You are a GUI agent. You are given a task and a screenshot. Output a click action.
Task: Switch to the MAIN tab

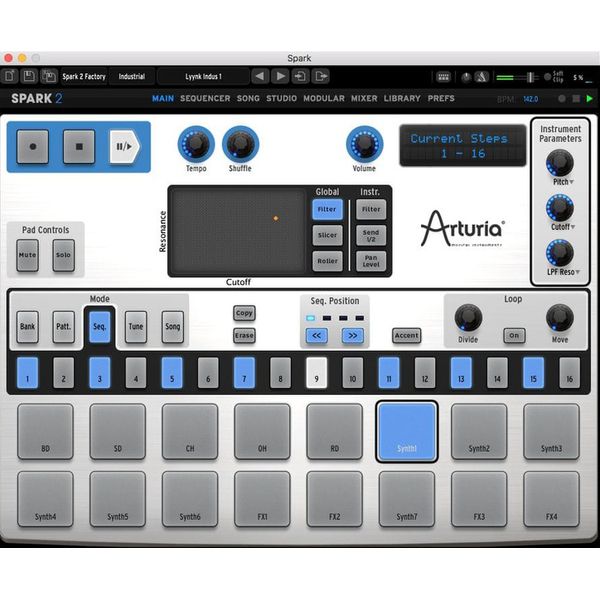pos(163,98)
